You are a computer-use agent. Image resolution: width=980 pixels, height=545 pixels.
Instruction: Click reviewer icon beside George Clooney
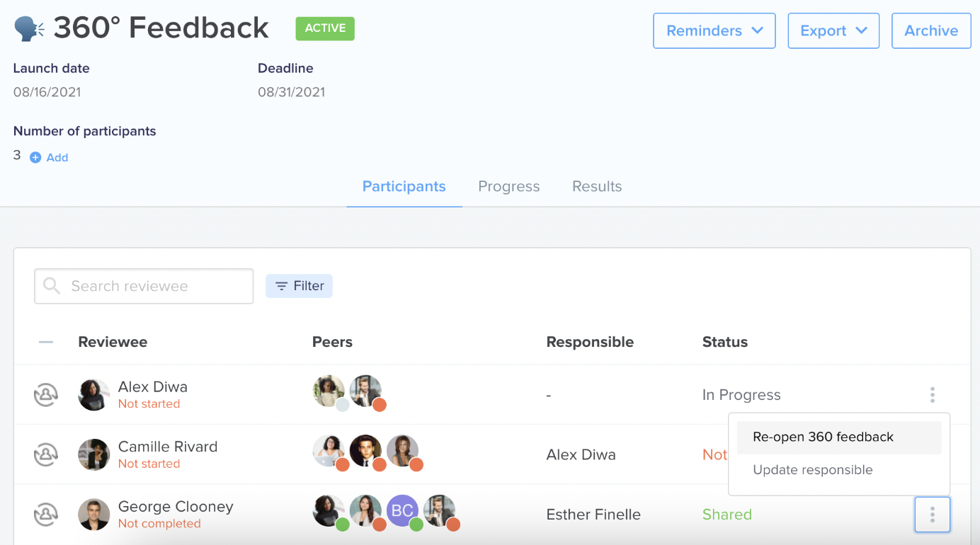click(x=46, y=515)
